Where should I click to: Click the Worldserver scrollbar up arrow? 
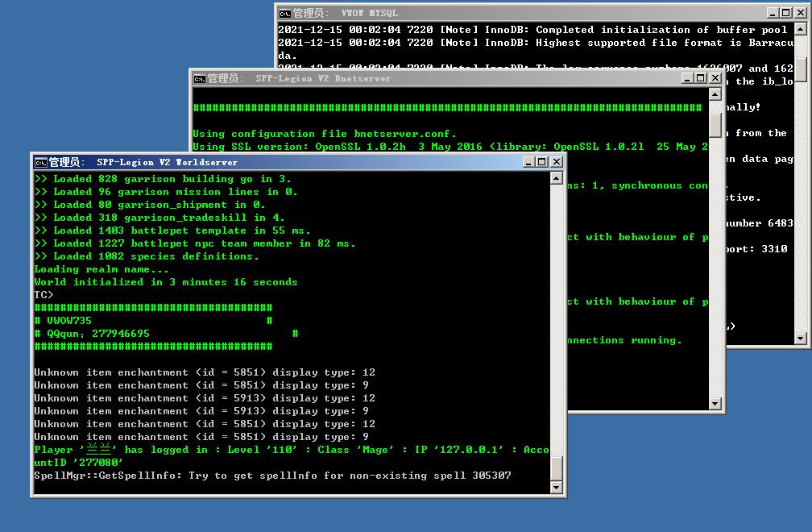click(x=556, y=179)
